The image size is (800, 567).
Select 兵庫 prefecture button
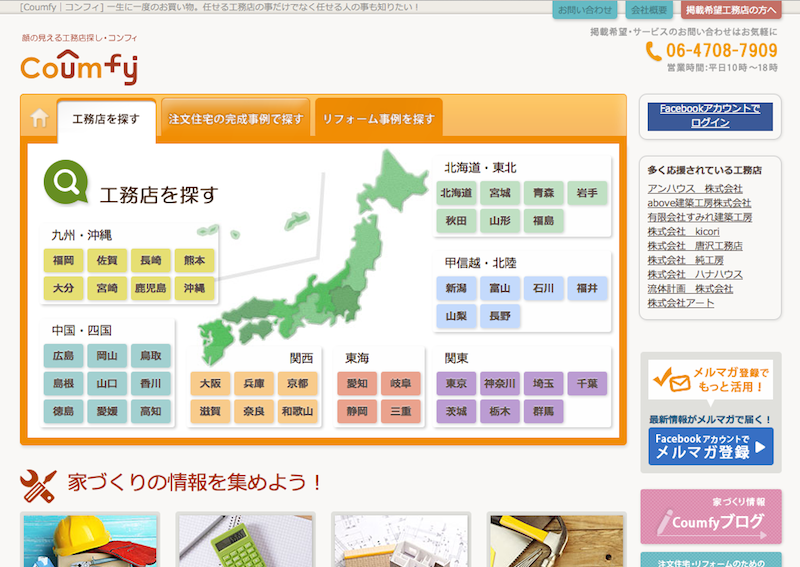(254, 383)
